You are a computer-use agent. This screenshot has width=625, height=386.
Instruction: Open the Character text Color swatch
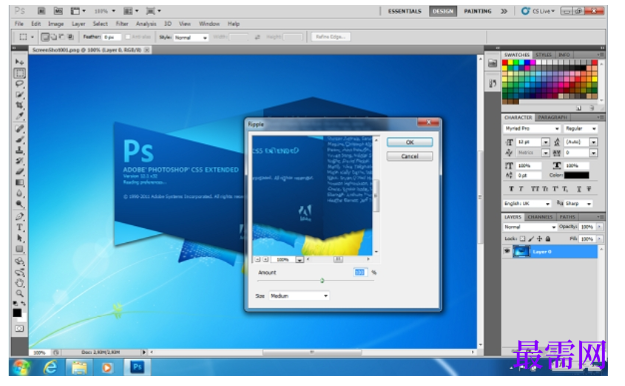click(x=576, y=175)
